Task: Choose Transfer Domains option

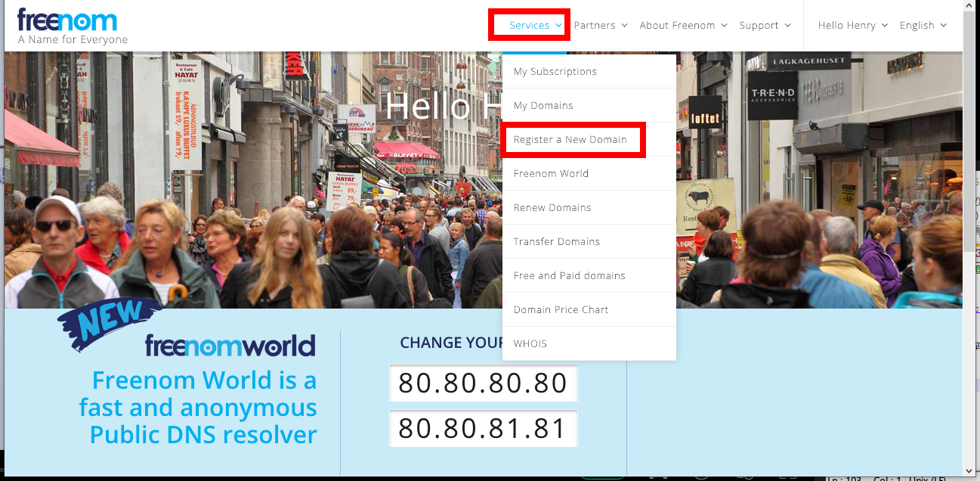Action: pyautogui.click(x=589, y=241)
